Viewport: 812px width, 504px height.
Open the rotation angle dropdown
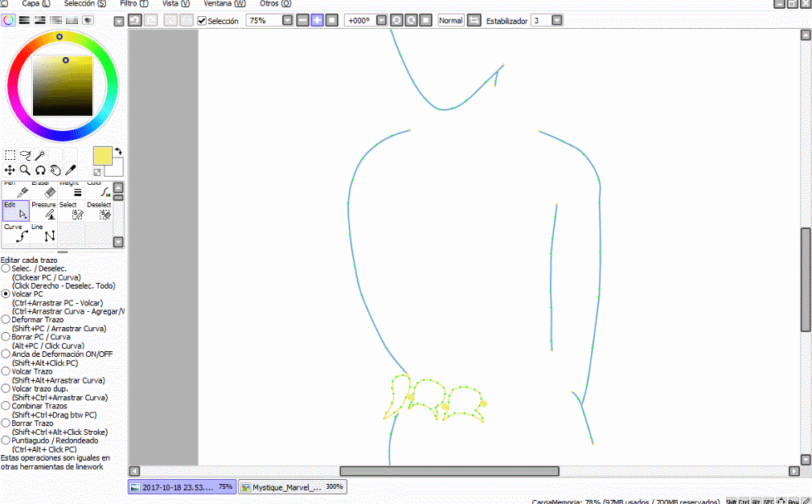pos(381,20)
